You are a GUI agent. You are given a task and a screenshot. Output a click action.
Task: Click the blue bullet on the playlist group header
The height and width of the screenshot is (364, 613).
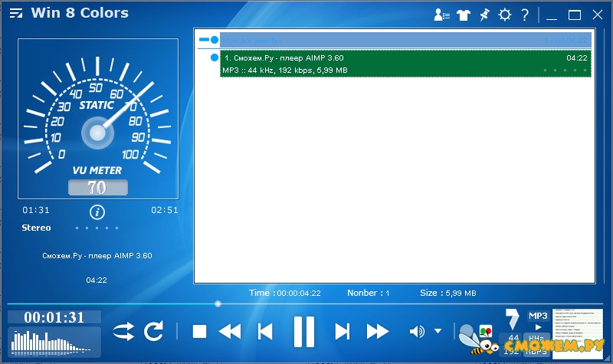point(215,40)
